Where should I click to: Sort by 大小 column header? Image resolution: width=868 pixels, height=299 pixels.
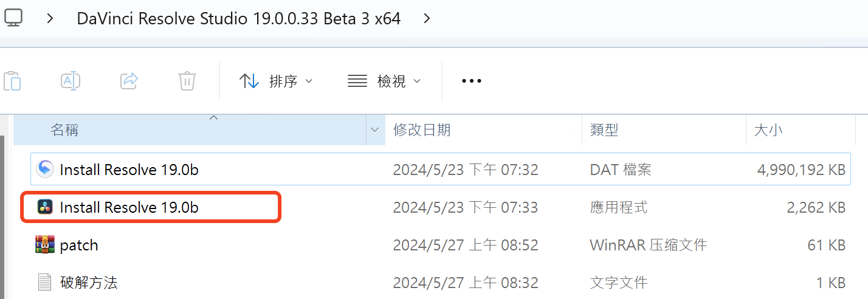[x=768, y=129]
